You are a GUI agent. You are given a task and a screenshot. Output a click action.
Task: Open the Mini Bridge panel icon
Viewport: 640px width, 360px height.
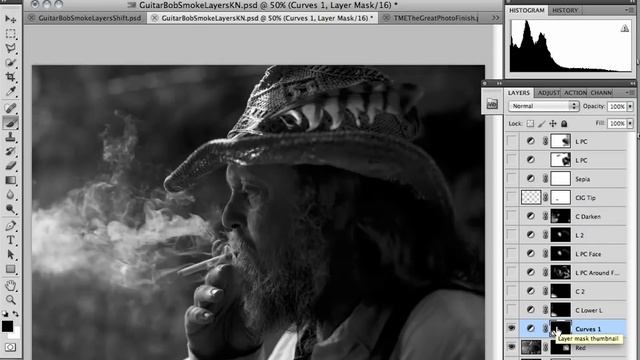tap(492, 104)
